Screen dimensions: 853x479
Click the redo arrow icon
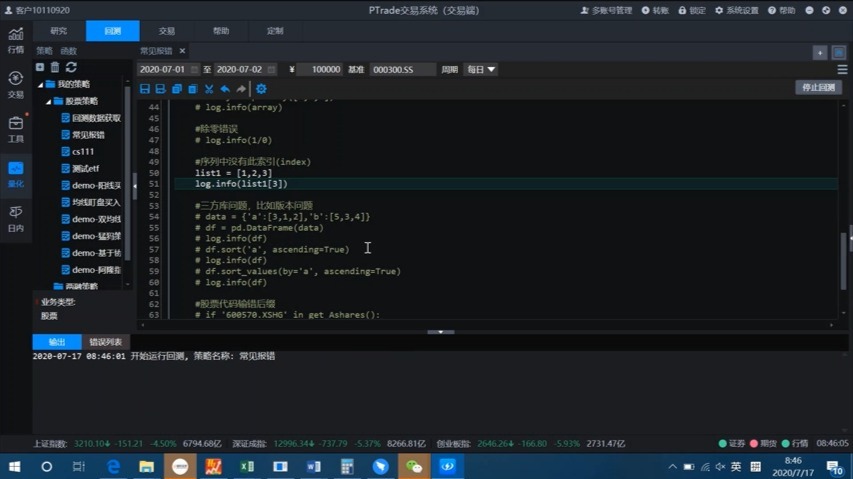pos(241,89)
